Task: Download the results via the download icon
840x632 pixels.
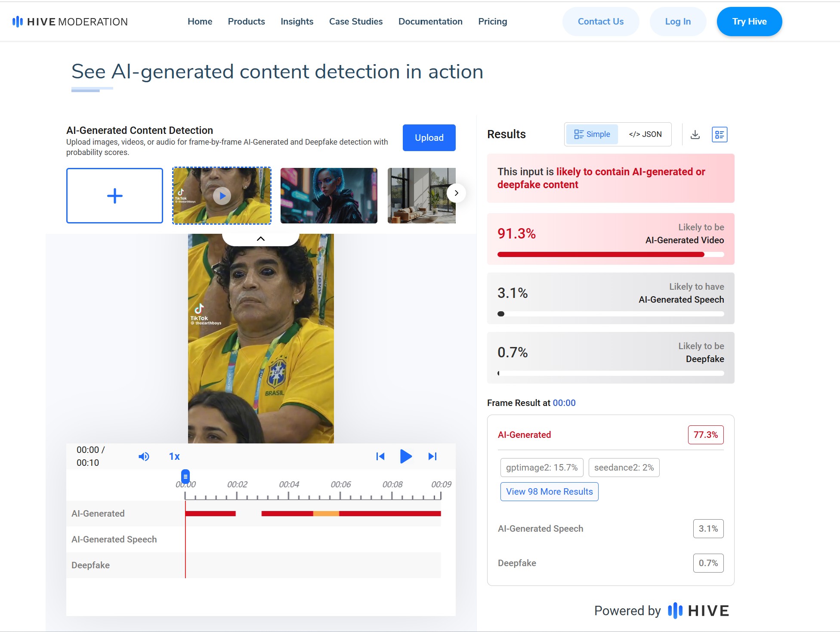Action: [695, 135]
